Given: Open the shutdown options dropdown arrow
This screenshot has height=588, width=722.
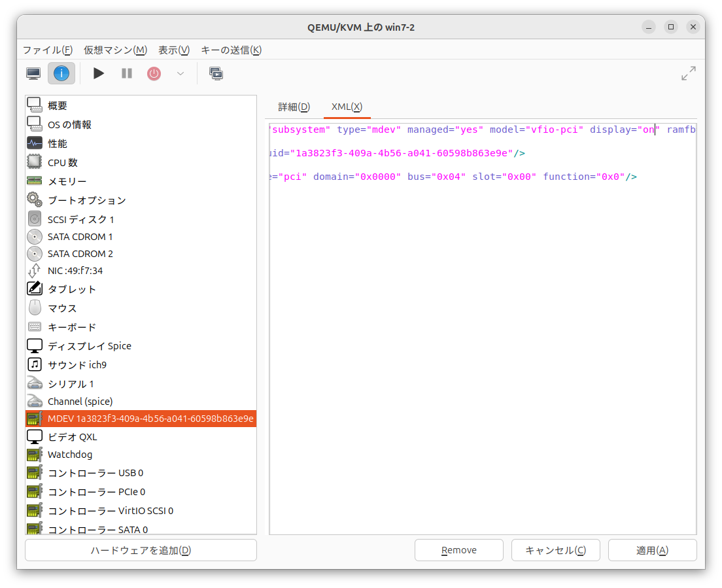Looking at the screenshot, I should [180, 74].
